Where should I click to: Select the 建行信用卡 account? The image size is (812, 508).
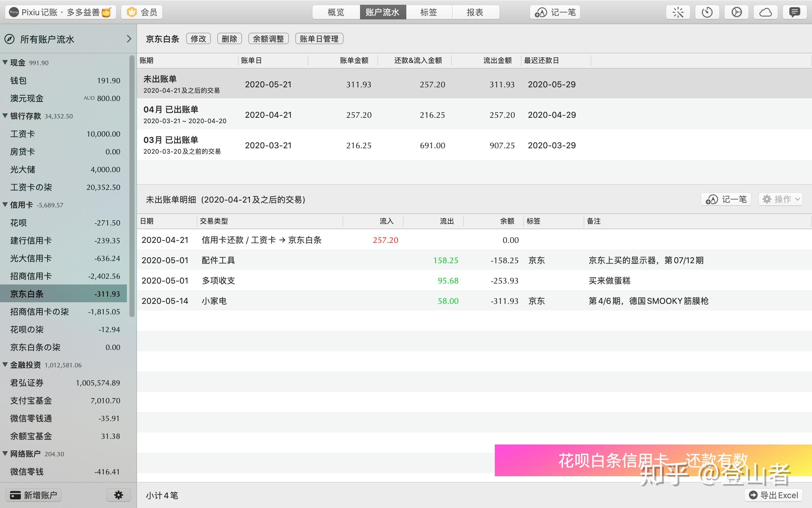click(64, 241)
